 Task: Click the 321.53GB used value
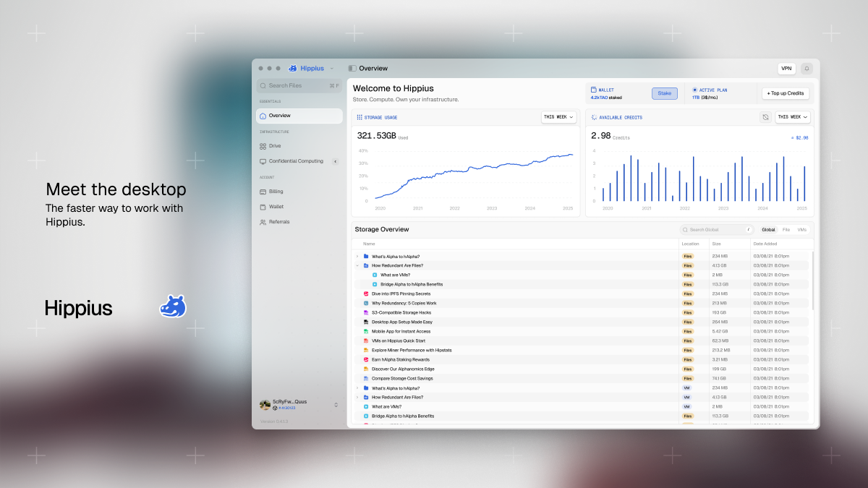(x=376, y=136)
